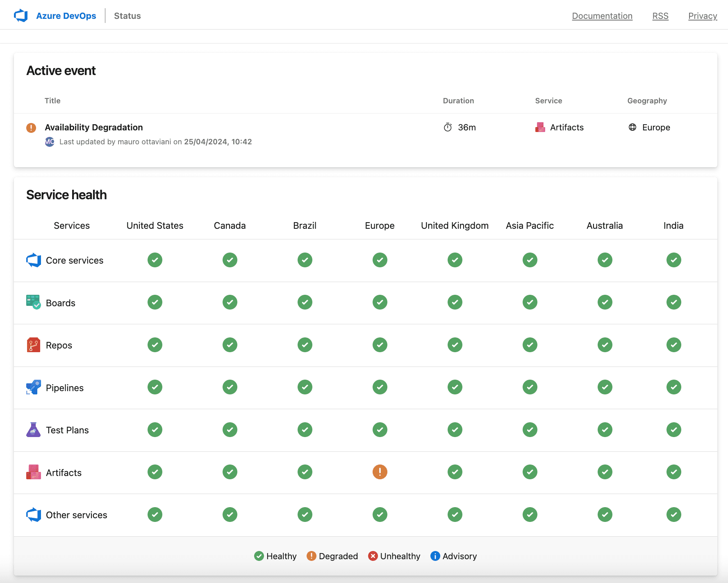Click Boards Canada healthy status icon
This screenshot has width=728, height=583.
[230, 302]
